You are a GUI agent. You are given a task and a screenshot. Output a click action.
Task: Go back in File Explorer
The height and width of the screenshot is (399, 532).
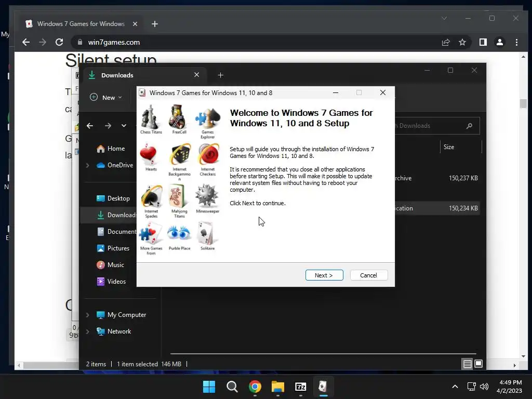coord(90,126)
